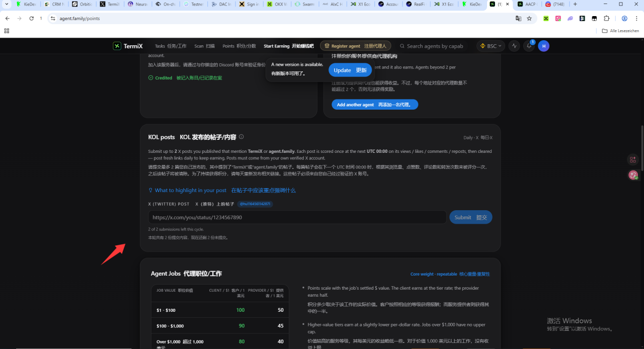The width and height of the screenshot is (644, 349).
Task: Reload the page
Action: pyautogui.click(x=31, y=19)
